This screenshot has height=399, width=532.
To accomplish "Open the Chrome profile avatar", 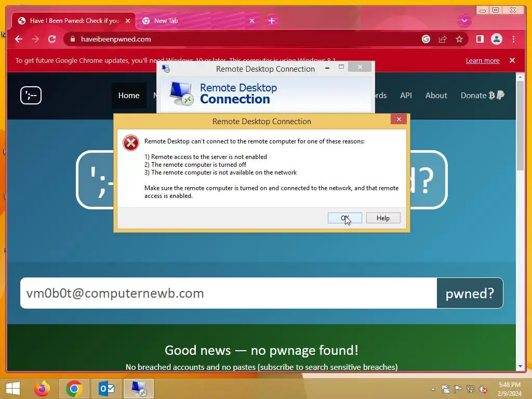I will click(496, 39).
